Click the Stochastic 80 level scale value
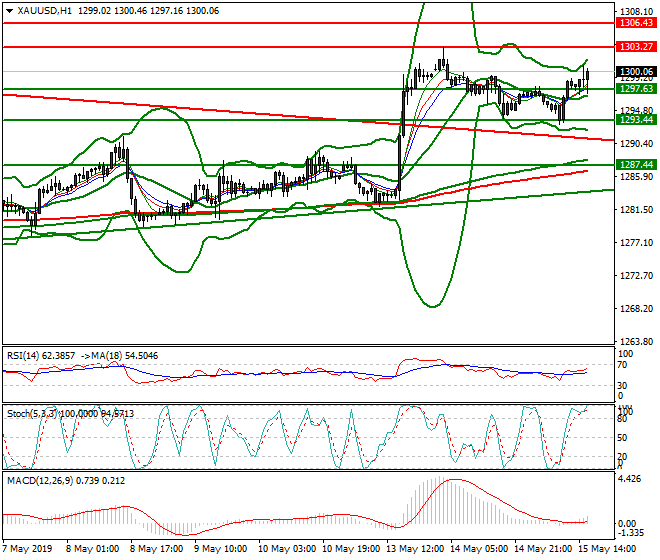 [x=622, y=419]
